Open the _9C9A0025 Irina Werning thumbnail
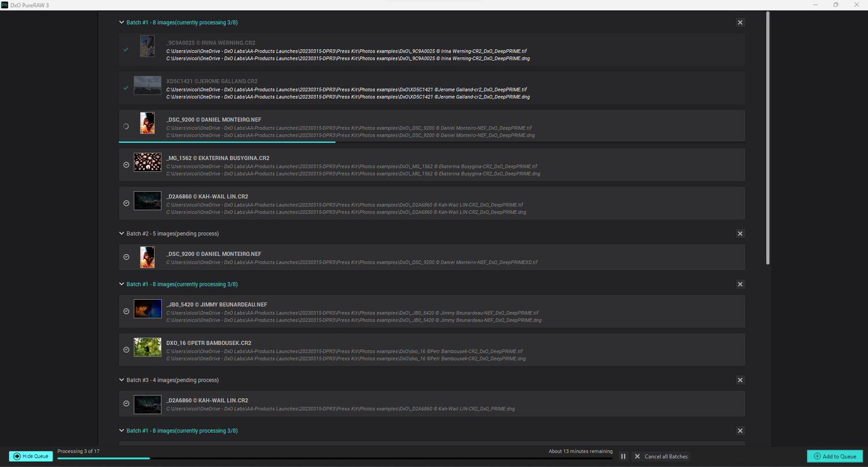868x467 pixels. (147, 46)
